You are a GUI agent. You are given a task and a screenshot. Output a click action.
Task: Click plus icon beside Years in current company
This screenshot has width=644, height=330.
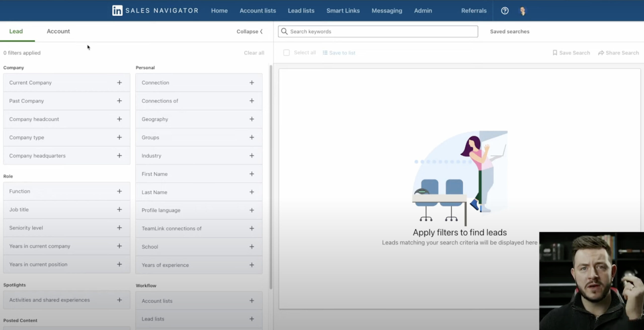coord(119,246)
